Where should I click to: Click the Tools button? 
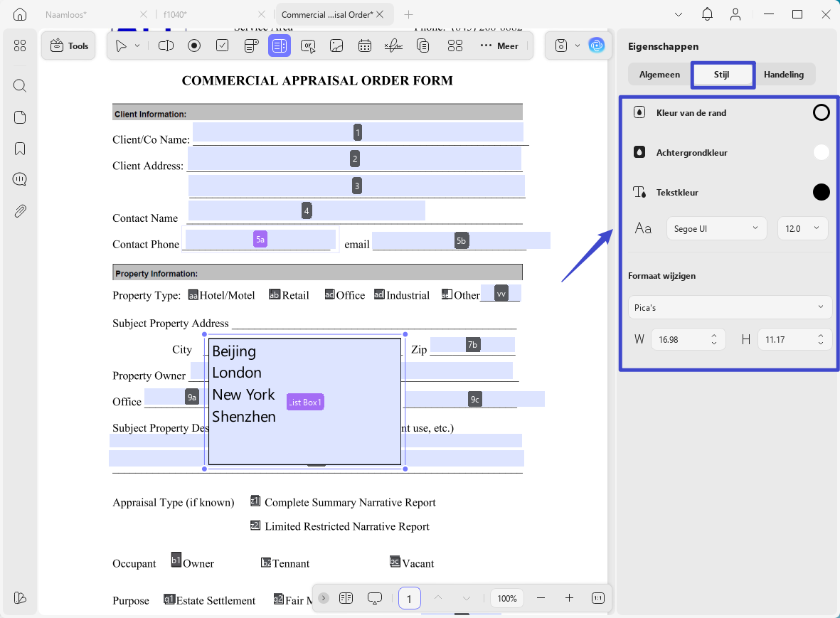pos(68,46)
